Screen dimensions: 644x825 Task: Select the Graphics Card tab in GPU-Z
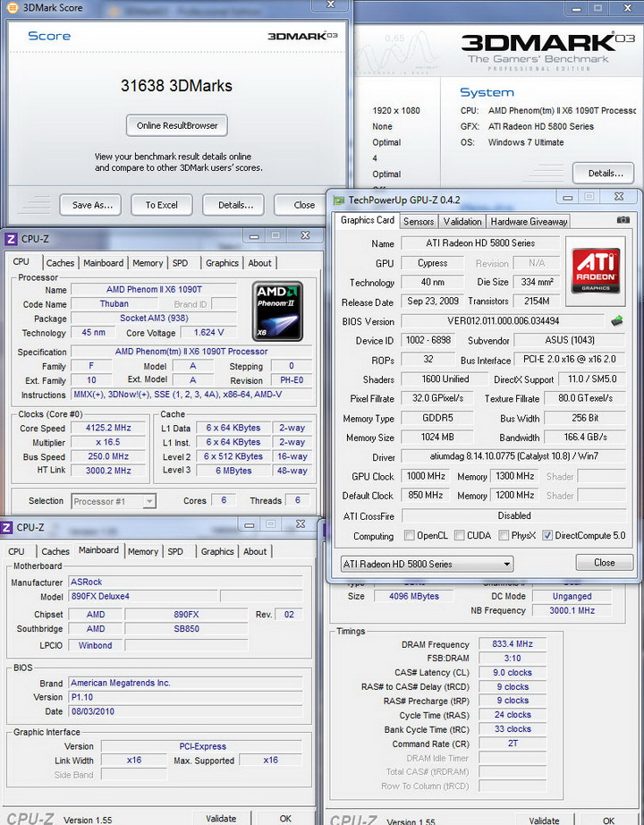click(368, 220)
